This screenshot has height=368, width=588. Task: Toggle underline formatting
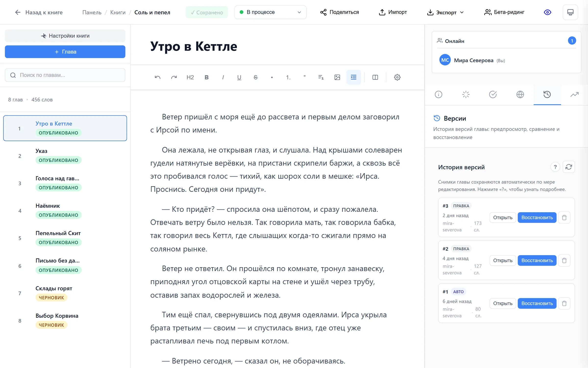(x=239, y=77)
